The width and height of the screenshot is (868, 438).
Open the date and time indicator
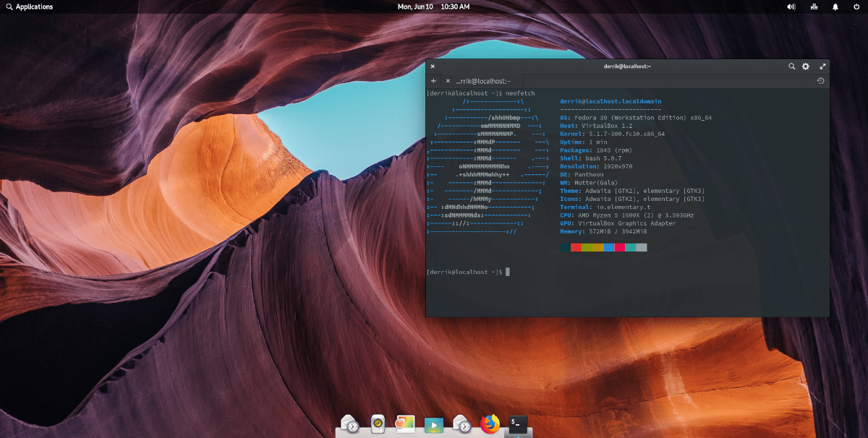coord(434,7)
